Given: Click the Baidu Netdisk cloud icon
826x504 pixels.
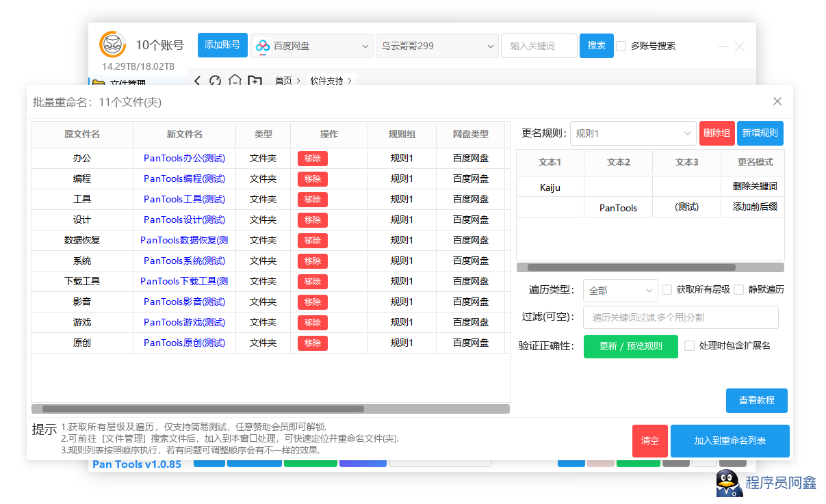Looking at the screenshot, I should (x=263, y=46).
